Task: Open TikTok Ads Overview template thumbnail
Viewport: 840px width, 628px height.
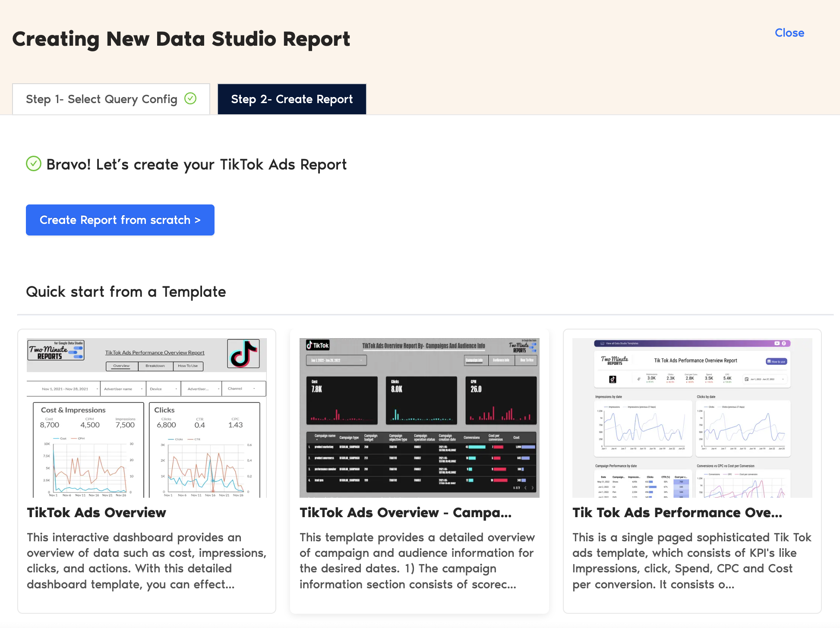Action: [x=147, y=418]
